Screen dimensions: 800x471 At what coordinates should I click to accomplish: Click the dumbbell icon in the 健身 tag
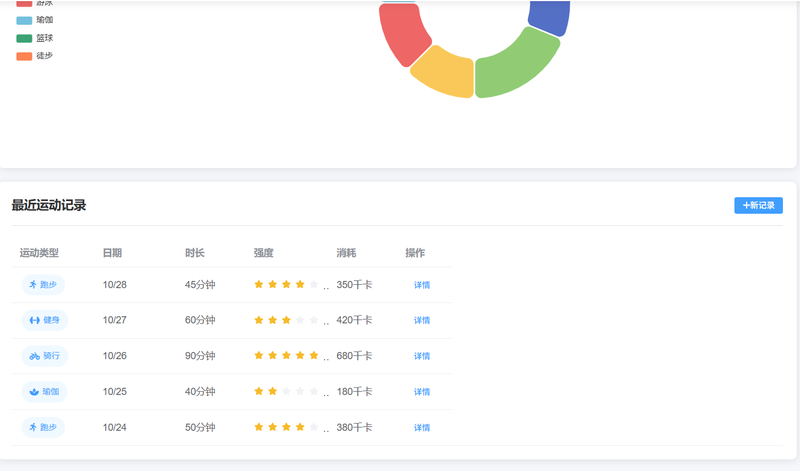tap(35, 320)
